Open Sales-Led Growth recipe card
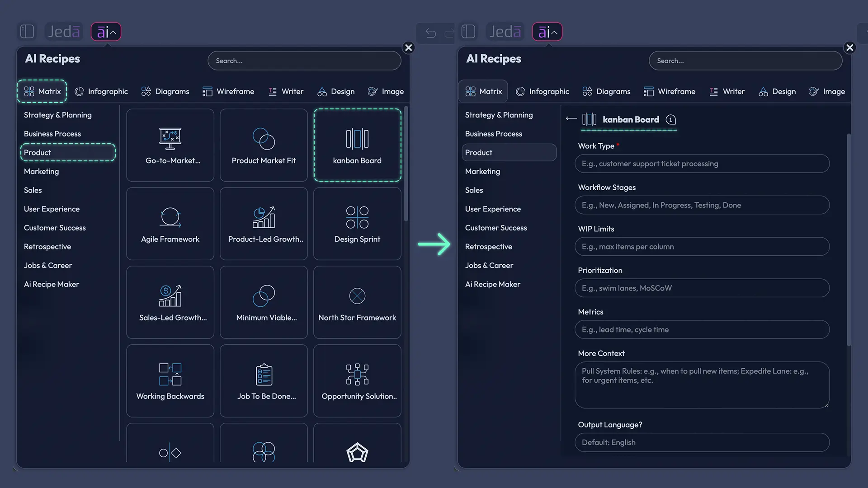 pos(170,302)
